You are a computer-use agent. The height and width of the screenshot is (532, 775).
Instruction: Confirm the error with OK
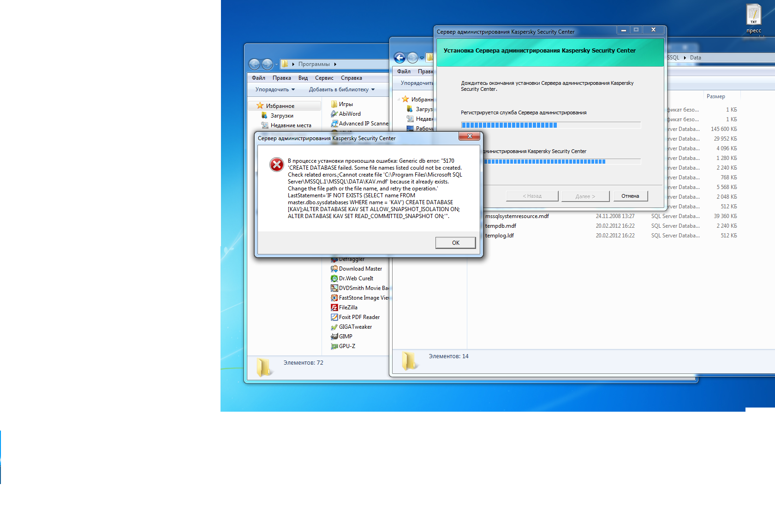(x=456, y=243)
